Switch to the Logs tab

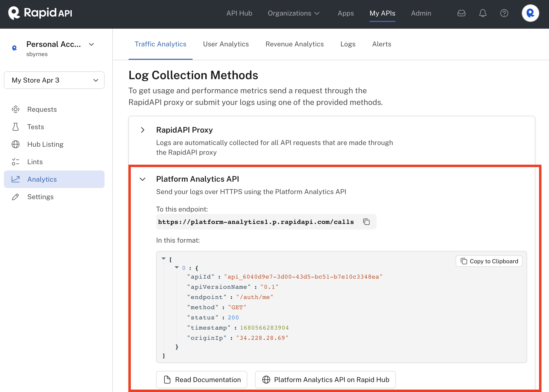point(348,44)
